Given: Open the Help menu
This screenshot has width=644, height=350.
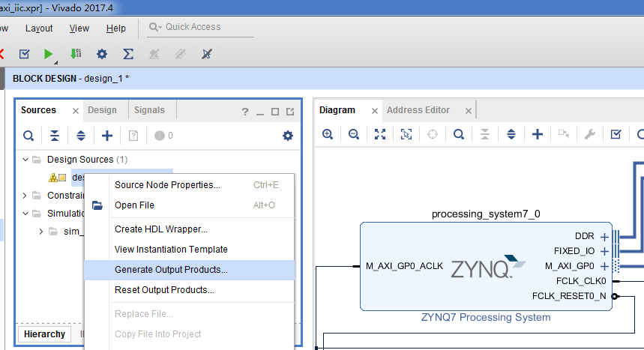Looking at the screenshot, I should (115, 28).
